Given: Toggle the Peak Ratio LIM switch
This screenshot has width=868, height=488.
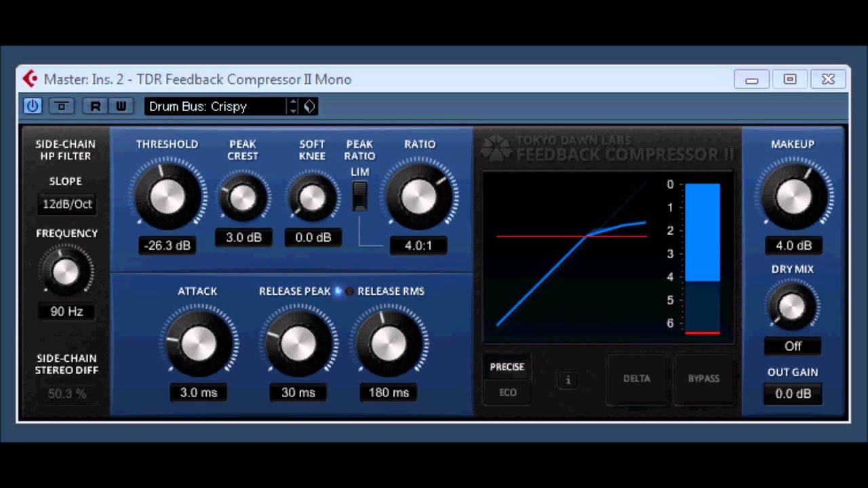Looking at the screenshot, I should 360,196.
